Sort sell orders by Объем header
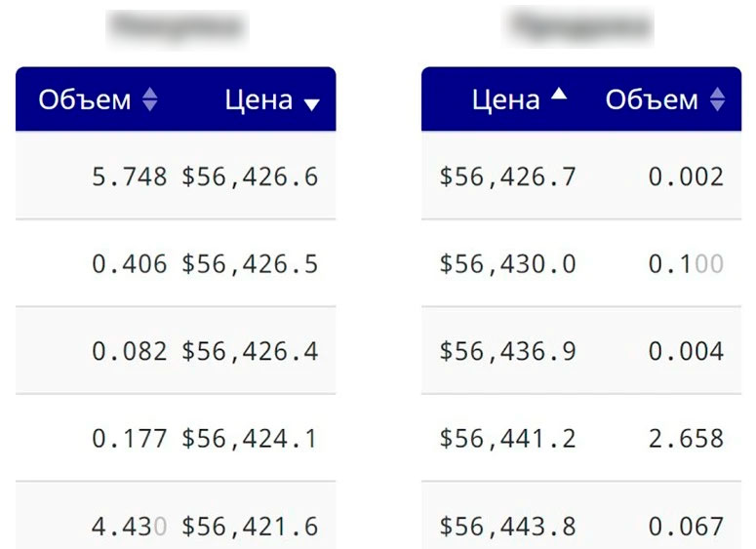756x549 pixels. tap(652, 99)
